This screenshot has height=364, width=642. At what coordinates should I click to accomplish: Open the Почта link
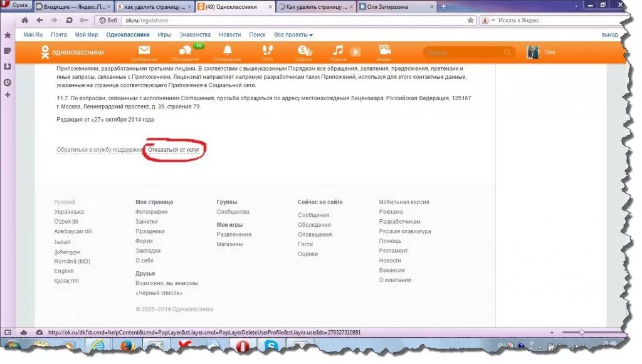(58, 34)
